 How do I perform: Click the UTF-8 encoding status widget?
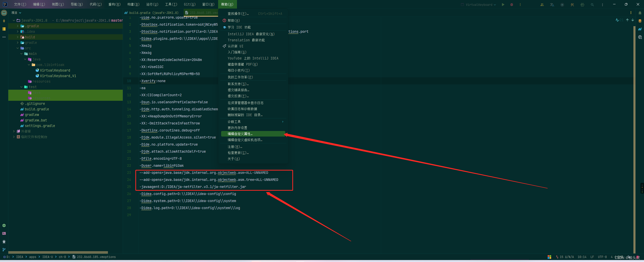coord(602,257)
